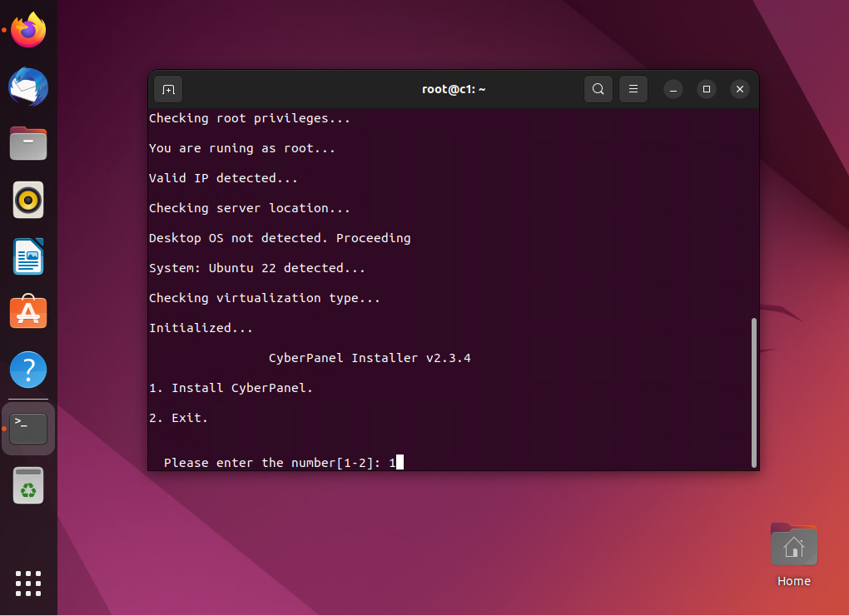This screenshot has width=849, height=616.
Task: Open the Help application
Action: [28, 370]
